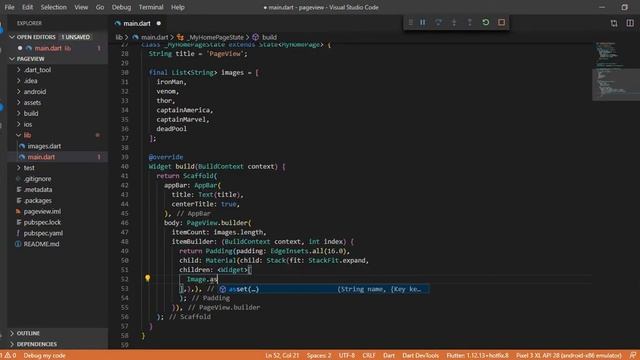Click Debug my code in status bar
Viewport: 640px width, 360px height.
[x=44, y=356]
